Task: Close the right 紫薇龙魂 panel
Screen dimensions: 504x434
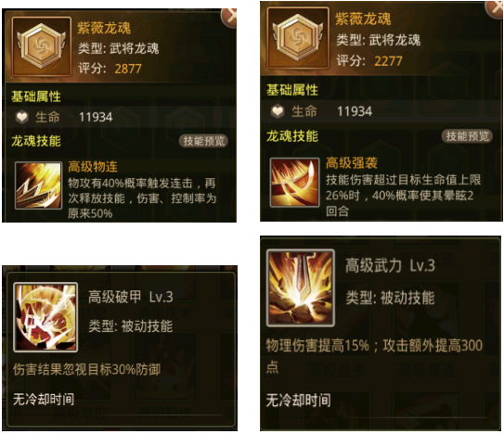Action: 496,8
